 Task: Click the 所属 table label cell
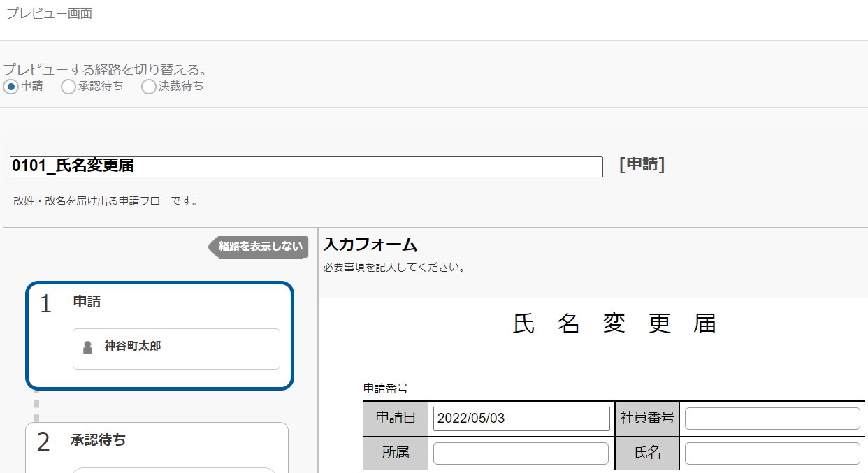pyautogui.click(x=396, y=453)
